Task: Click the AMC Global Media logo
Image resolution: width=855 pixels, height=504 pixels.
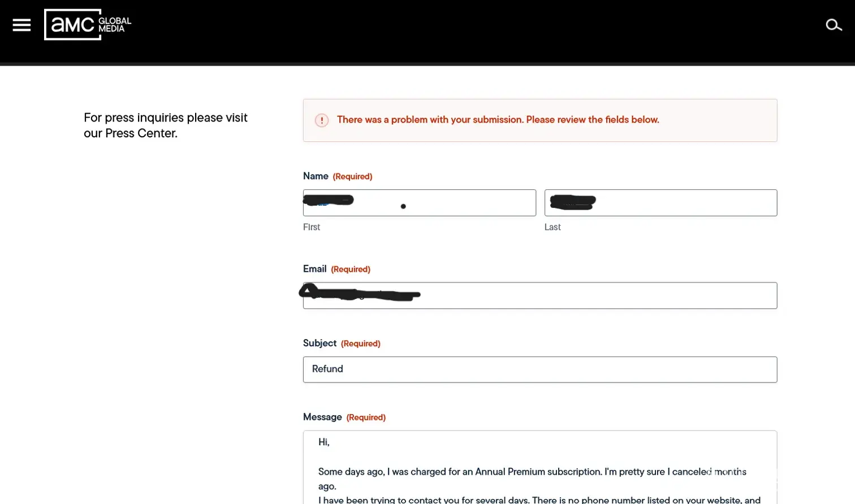Action: tap(88, 24)
